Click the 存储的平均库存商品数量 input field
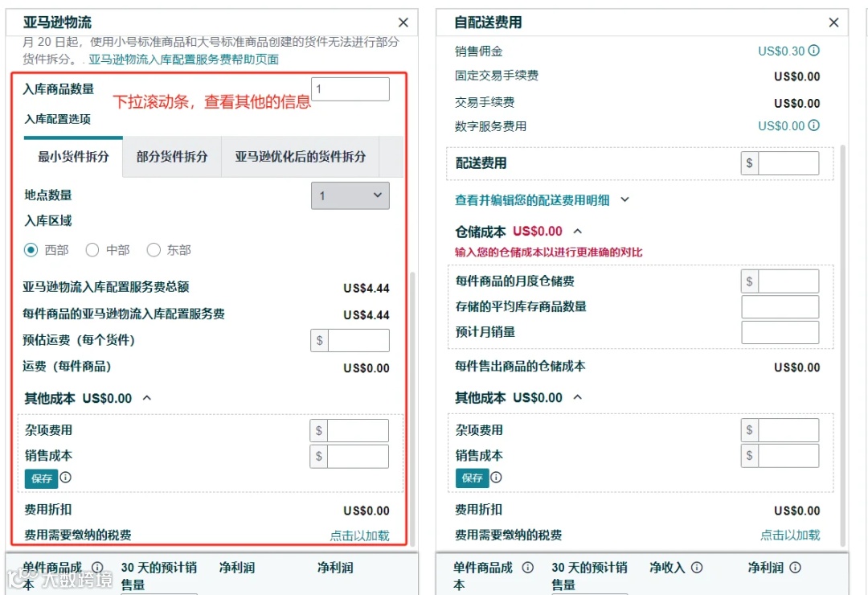The width and height of the screenshot is (868, 595). 780,307
